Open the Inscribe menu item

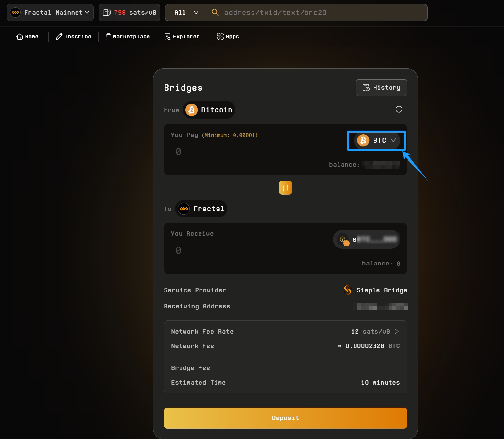click(x=73, y=37)
